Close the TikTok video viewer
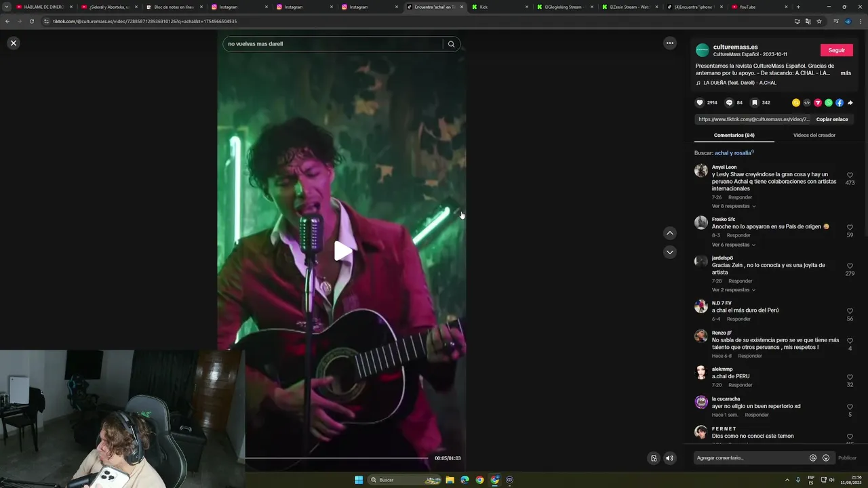Viewport: 868px width, 488px height. (x=13, y=43)
